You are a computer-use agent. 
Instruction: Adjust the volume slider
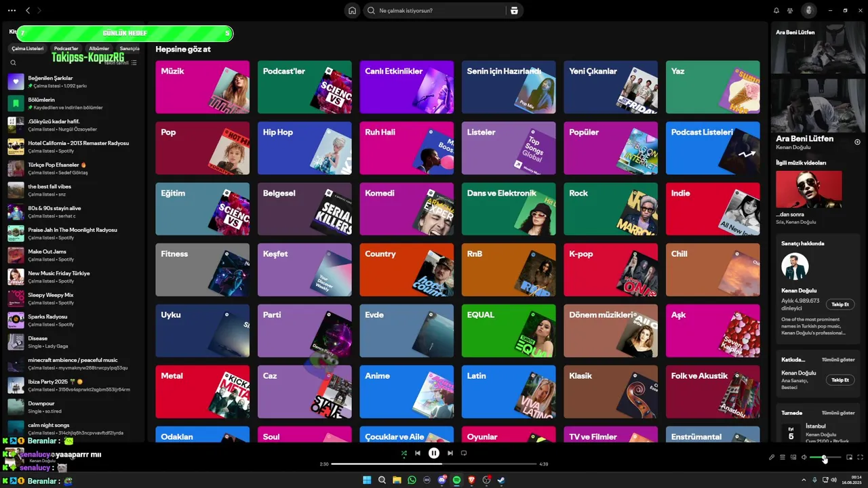[825, 457]
